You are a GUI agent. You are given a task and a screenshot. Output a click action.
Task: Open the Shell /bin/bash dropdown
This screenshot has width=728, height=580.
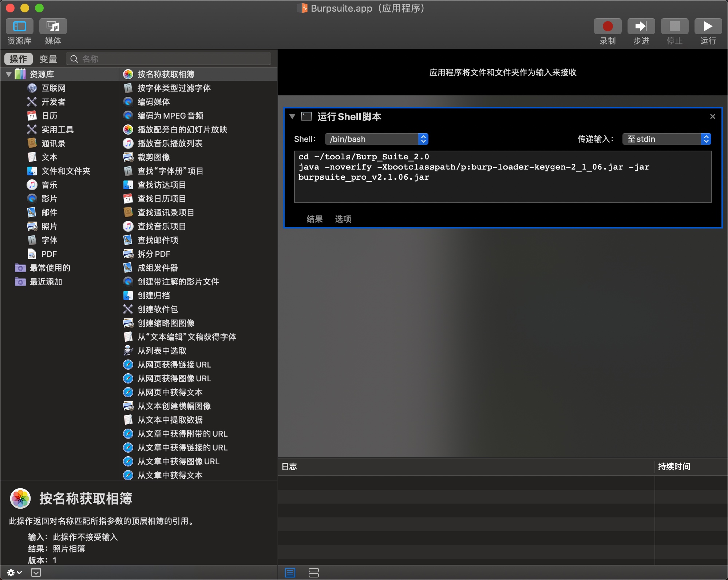click(x=376, y=139)
